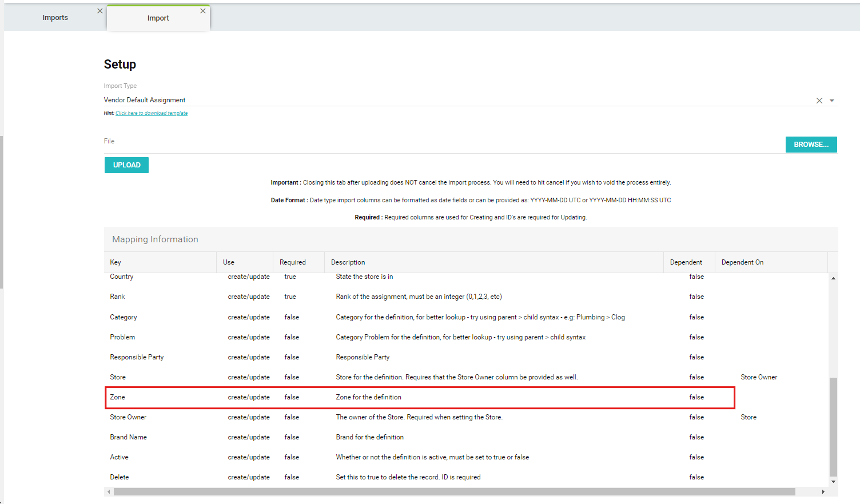860x504 pixels.
Task: Click the horizontal scrollbar left arrow
Action: point(109,491)
